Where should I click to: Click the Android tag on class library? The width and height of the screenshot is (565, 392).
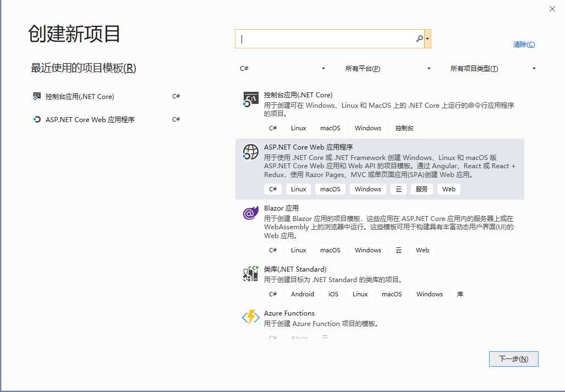(303, 294)
